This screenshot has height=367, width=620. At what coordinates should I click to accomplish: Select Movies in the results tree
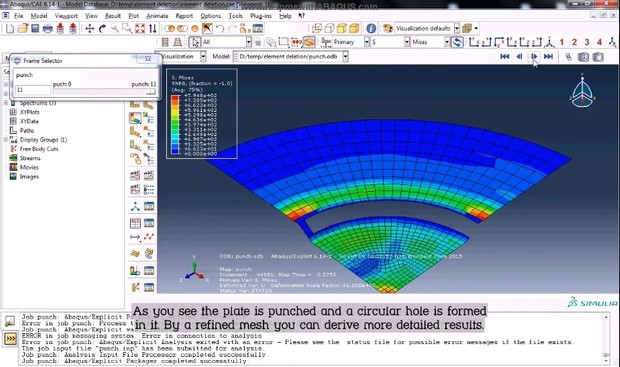pos(29,167)
